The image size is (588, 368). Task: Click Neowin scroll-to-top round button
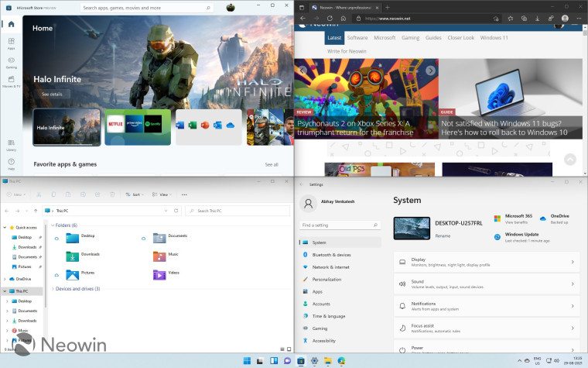click(x=570, y=160)
